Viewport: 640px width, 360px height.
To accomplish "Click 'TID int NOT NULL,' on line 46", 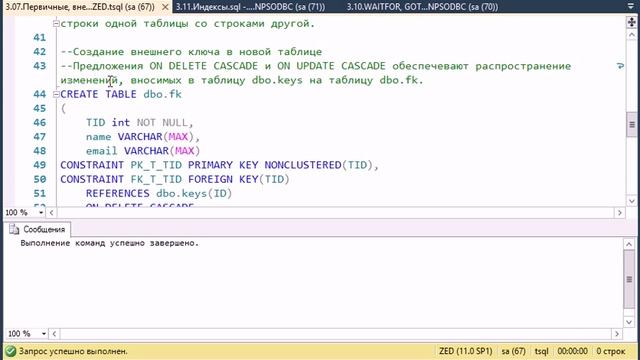I will pos(140,122).
